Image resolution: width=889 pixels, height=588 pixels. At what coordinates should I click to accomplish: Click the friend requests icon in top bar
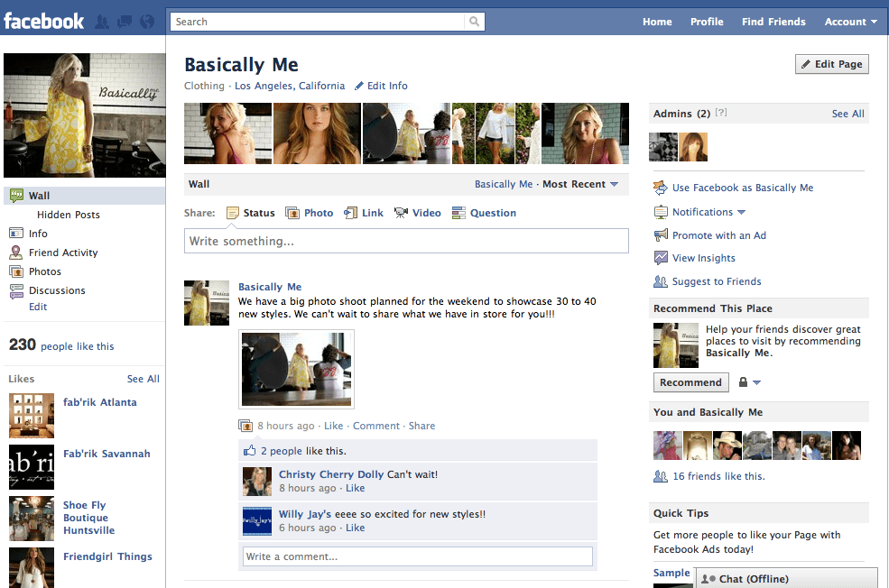point(103,22)
